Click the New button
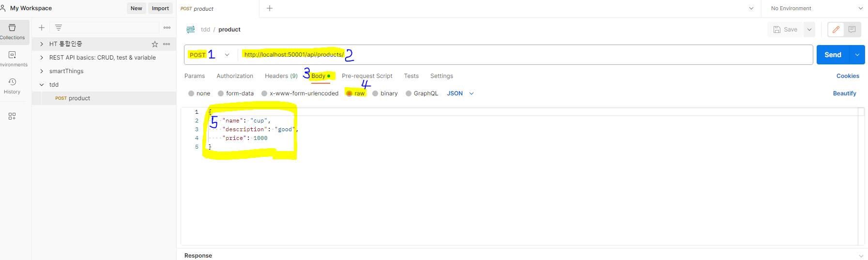The width and height of the screenshot is (868, 260). pyautogui.click(x=137, y=8)
